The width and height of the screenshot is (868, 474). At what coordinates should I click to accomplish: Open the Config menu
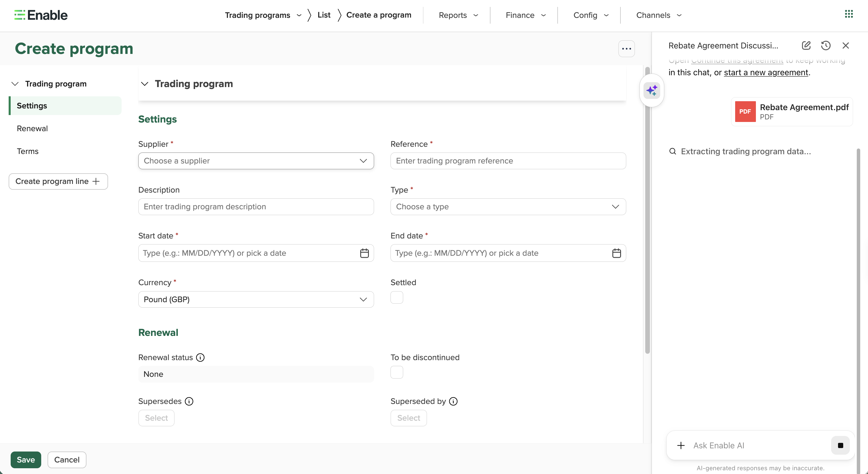(x=591, y=15)
